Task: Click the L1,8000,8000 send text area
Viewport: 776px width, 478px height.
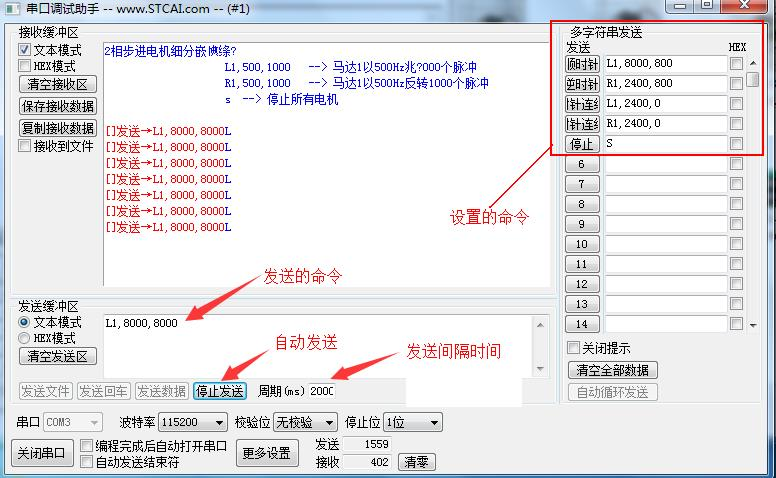Action: point(318,346)
